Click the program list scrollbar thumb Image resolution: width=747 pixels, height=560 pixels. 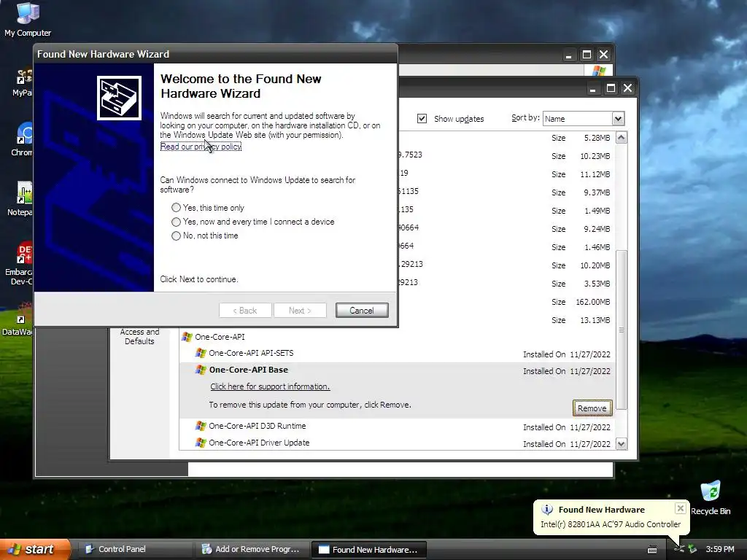point(622,330)
